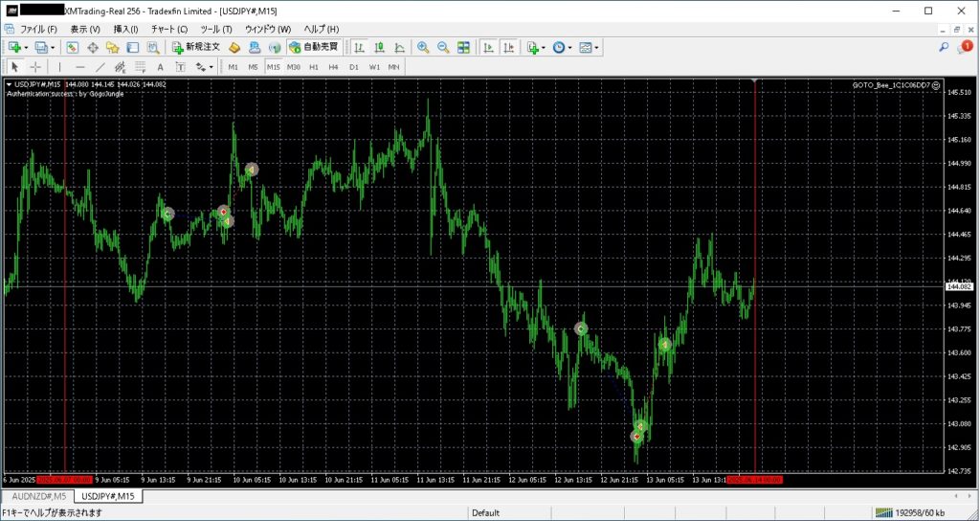This screenshot has width=980, height=521.
Task: Open the チャート (Chart) menu
Action: pyautogui.click(x=169, y=29)
